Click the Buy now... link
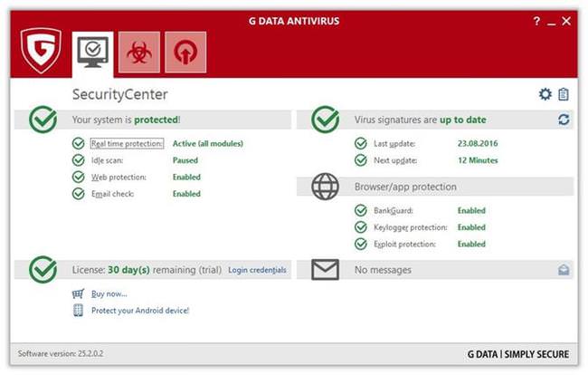 109,293
